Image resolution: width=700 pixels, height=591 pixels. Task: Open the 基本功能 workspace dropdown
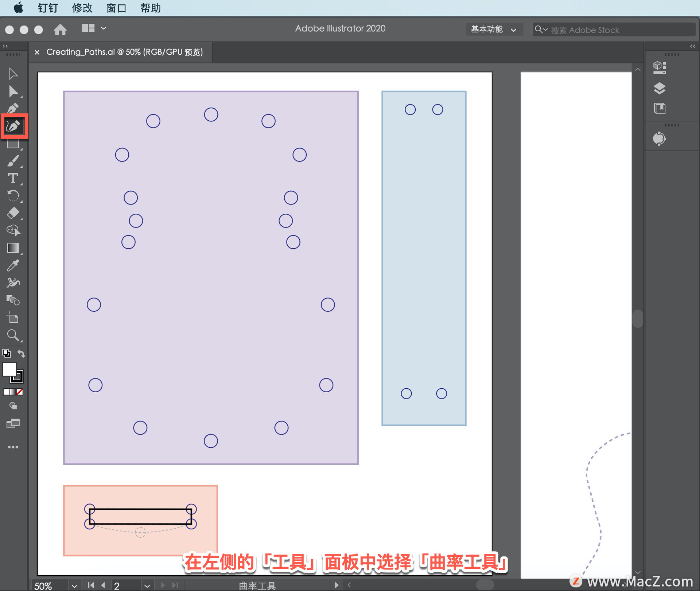click(x=494, y=30)
